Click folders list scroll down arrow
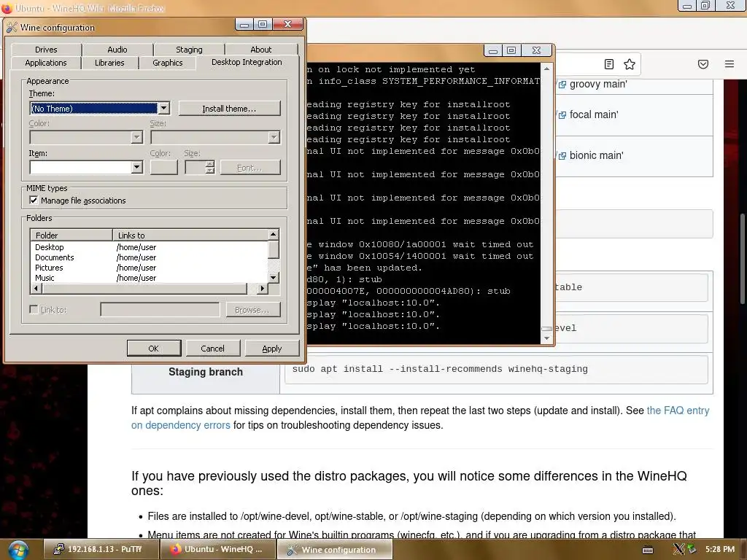747x560 pixels. [273, 278]
